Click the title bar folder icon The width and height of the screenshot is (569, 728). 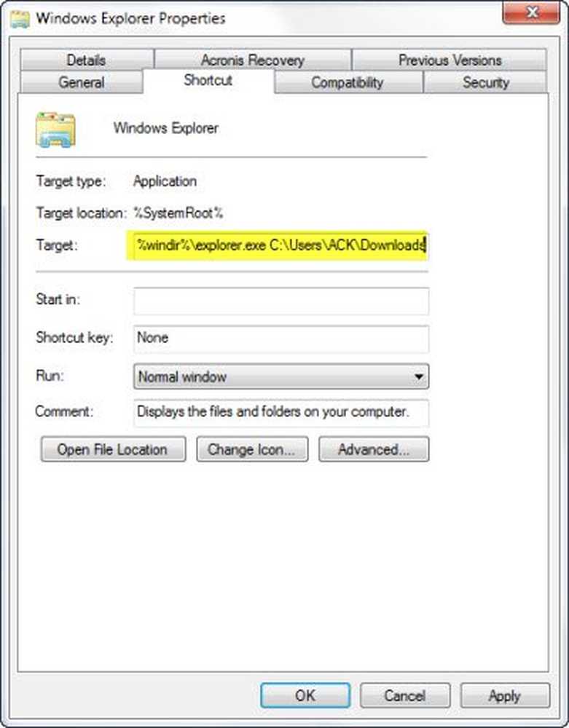(x=20, y=20)
